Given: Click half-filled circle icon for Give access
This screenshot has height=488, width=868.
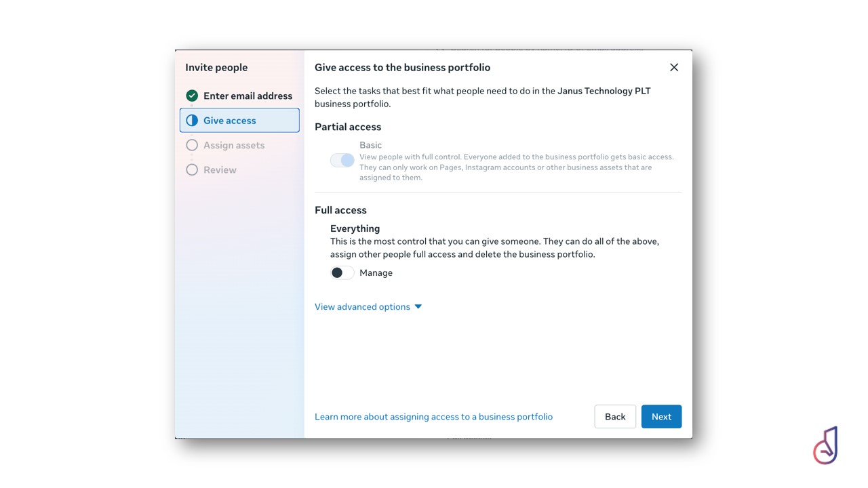Looking at the screenshot, I should click(x=192, y=121).
